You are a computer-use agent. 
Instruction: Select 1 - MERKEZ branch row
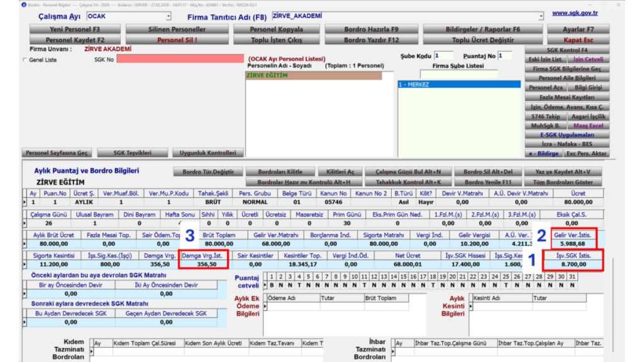(x=459, y=85)
